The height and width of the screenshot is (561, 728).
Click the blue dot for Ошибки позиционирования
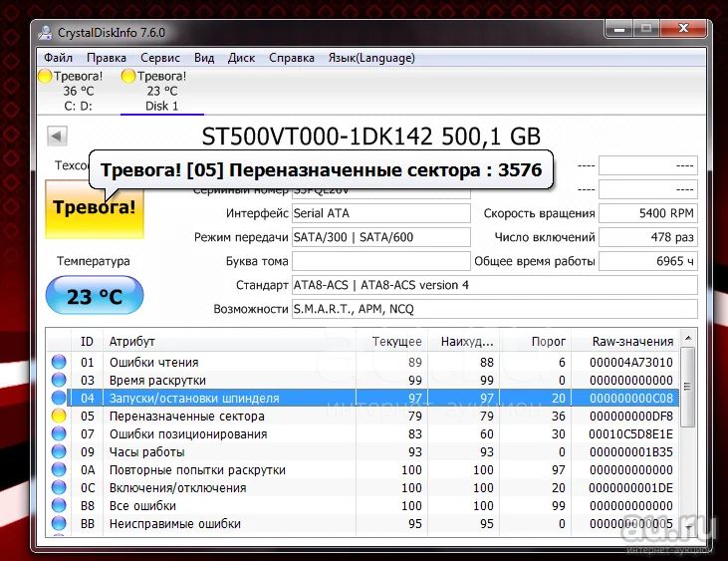59,433
